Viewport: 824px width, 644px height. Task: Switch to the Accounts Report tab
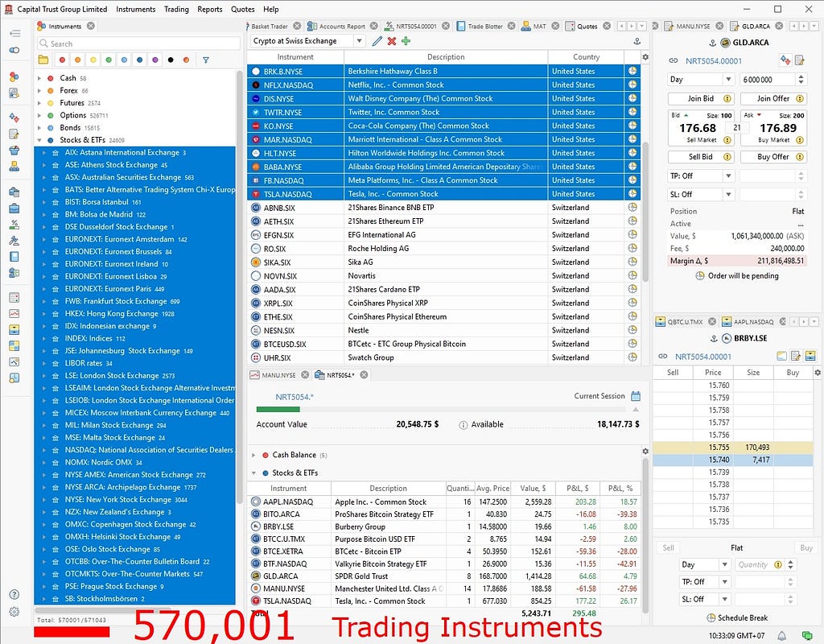point(341,26)
